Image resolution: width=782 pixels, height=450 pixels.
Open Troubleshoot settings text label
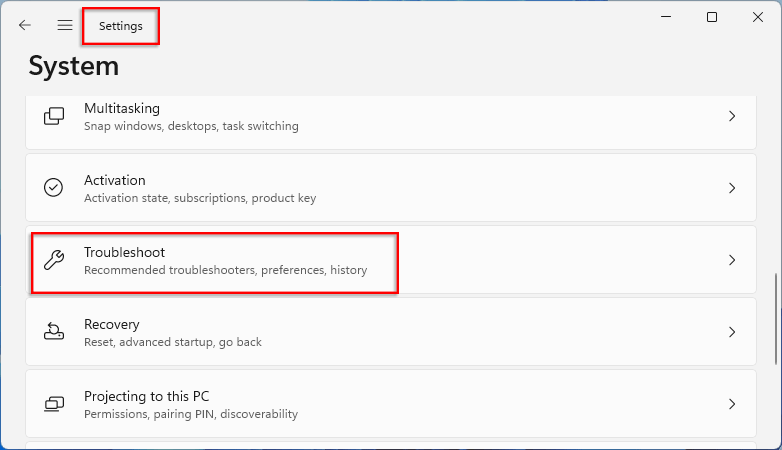pyautogui.click(x=124, y=252)
